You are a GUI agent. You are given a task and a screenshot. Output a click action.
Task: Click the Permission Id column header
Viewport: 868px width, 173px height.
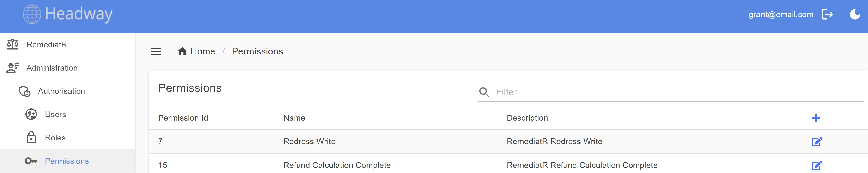183,118
